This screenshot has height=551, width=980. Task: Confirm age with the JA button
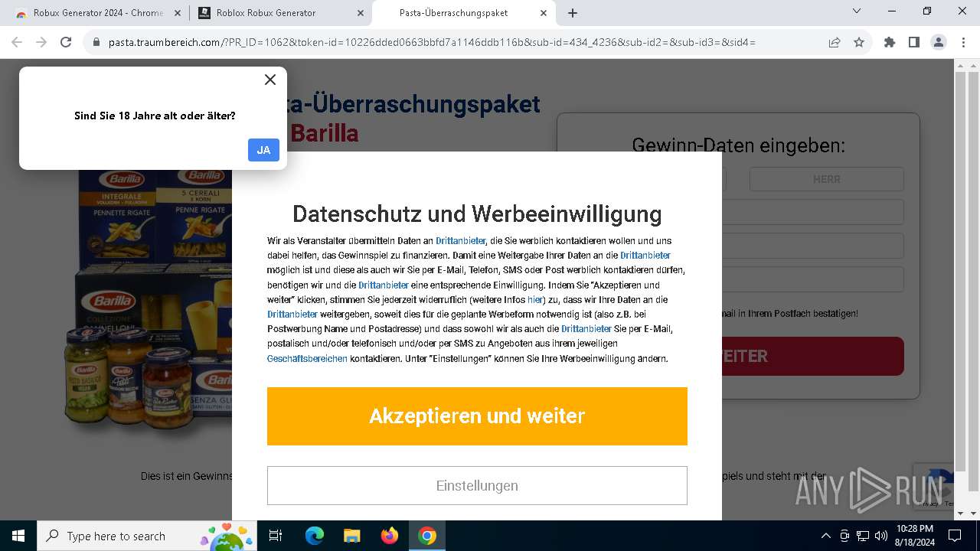(x=263, y=150)
